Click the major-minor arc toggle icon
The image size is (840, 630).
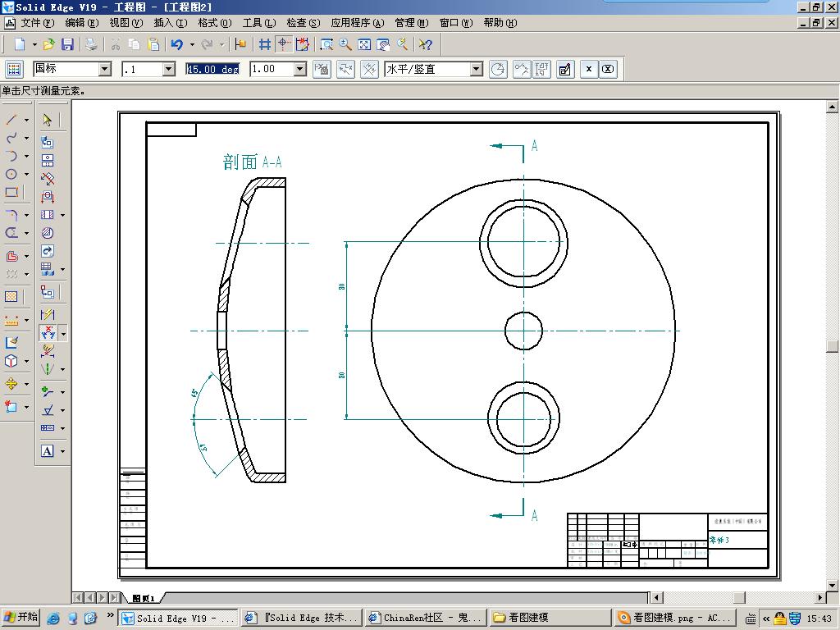498,69
